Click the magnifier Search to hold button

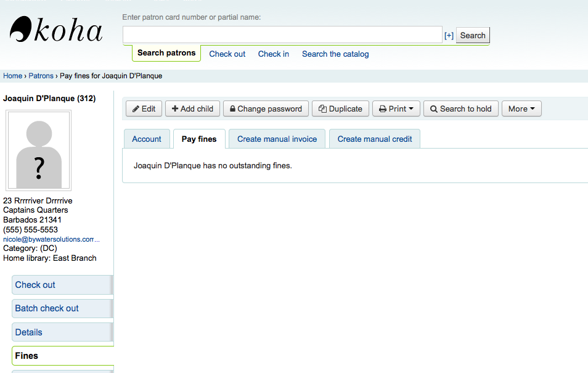click(460, 109)
